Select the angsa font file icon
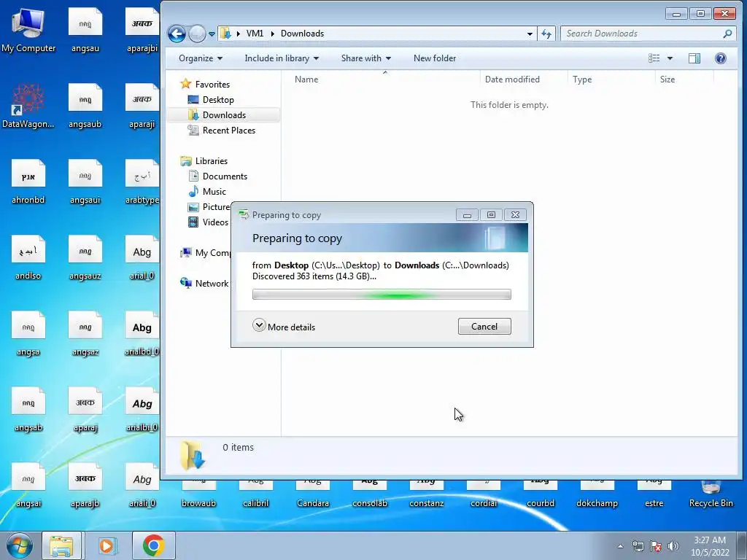The height and width of the screenshot is (560, 747). point(28,334)
